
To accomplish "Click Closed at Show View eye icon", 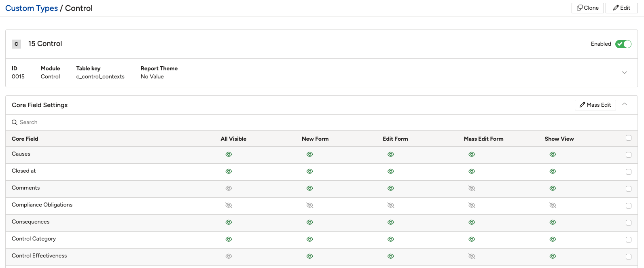I will coord(553,171).
